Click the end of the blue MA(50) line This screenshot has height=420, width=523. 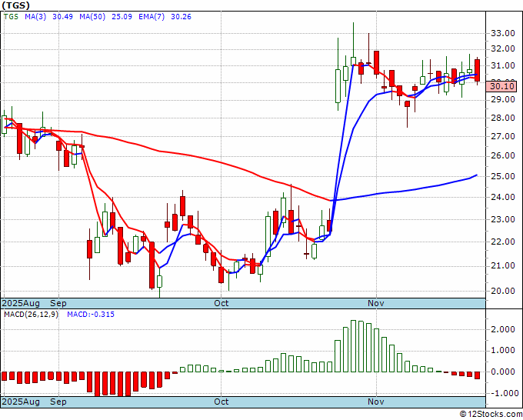point(477,175)
